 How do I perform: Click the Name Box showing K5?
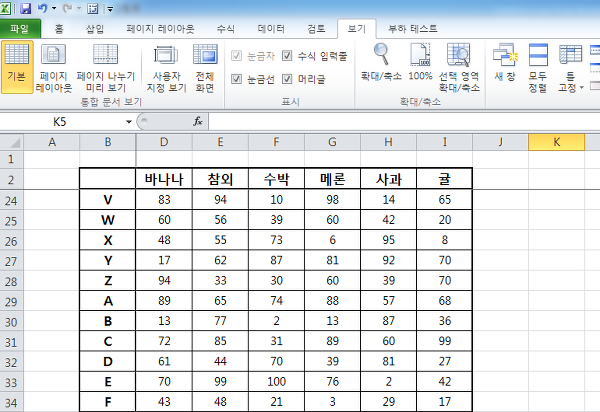click(61, 122)
